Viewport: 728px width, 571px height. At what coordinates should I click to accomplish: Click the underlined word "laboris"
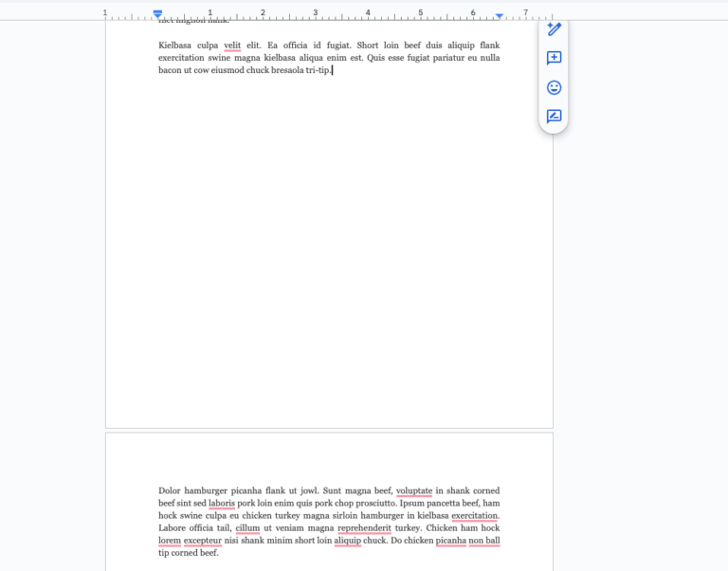click(222, 504)
